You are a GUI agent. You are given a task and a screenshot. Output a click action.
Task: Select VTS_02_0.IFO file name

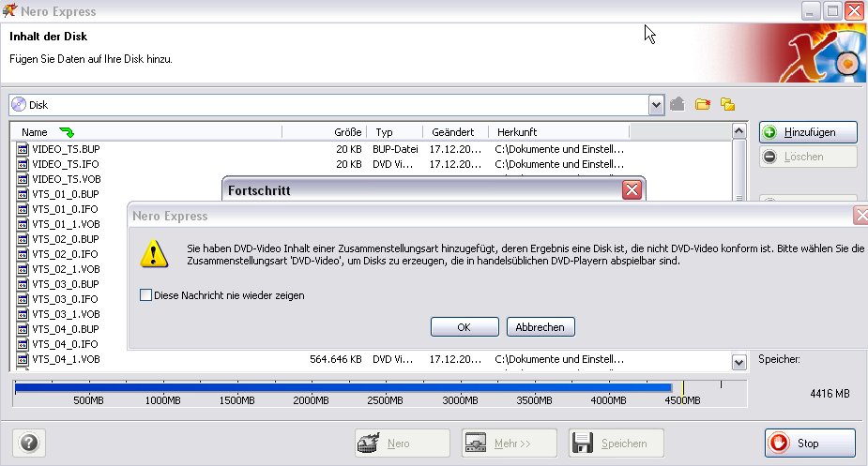coord(65,254)
